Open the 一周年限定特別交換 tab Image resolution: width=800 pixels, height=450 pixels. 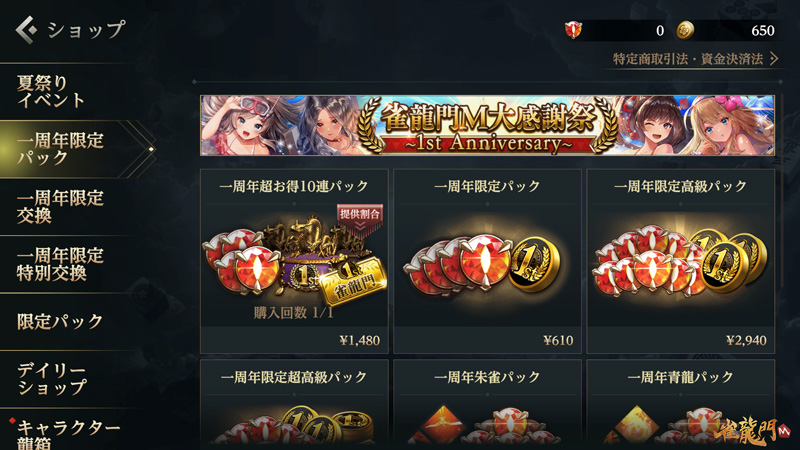click(x=61, y=264)
